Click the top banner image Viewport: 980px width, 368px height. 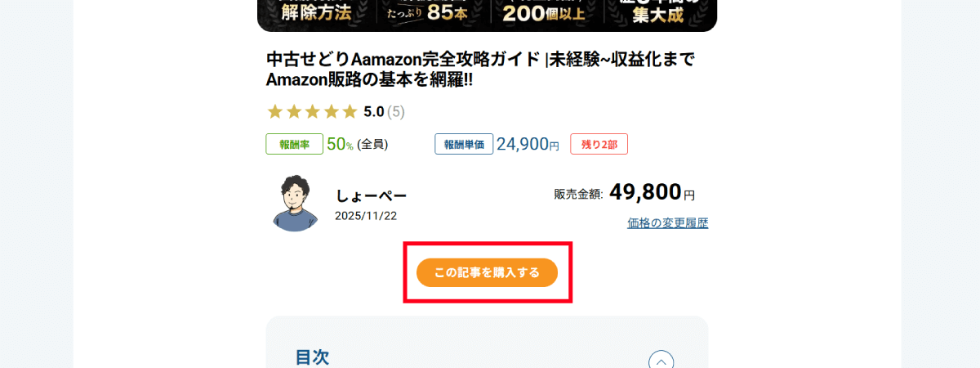click(487, 16)
